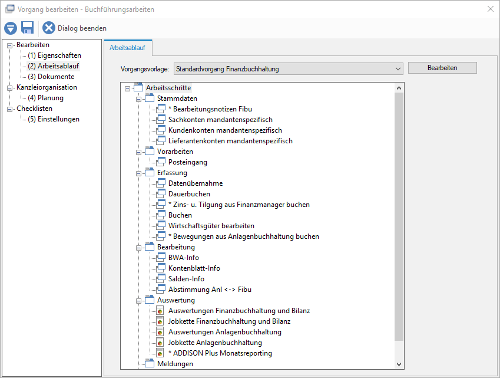
Task: Click icon beside Dauerbuchen
Action: (x=161, y=194)
